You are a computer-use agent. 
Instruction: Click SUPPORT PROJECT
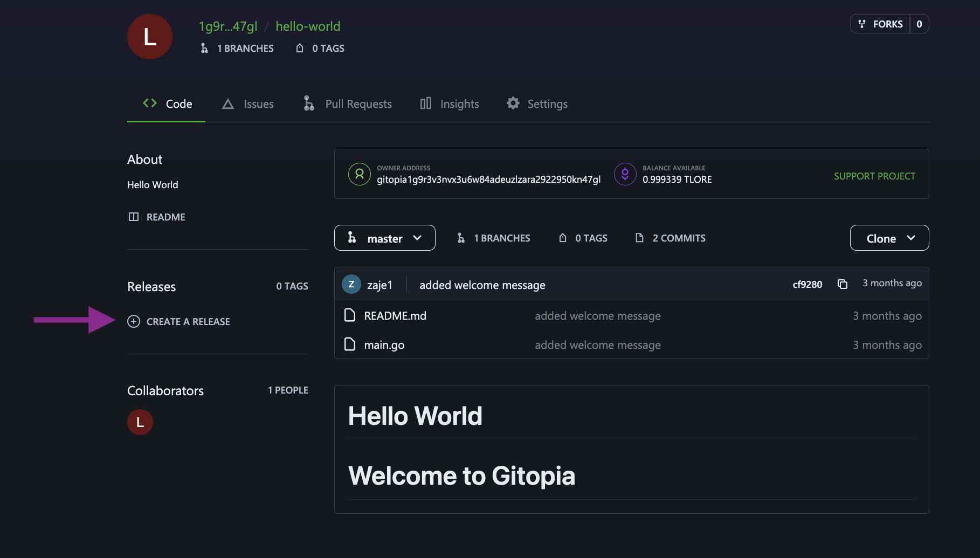(x=874, y=176)
